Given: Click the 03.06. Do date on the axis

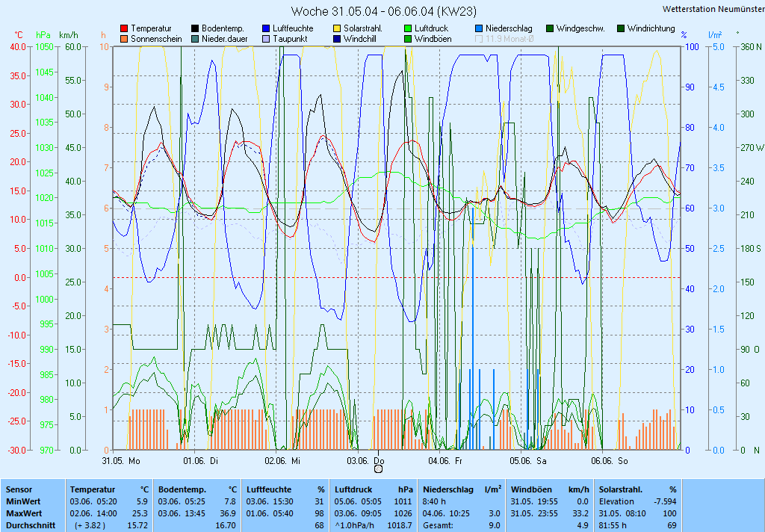Looking at the screenshot, I should (368, 460).
